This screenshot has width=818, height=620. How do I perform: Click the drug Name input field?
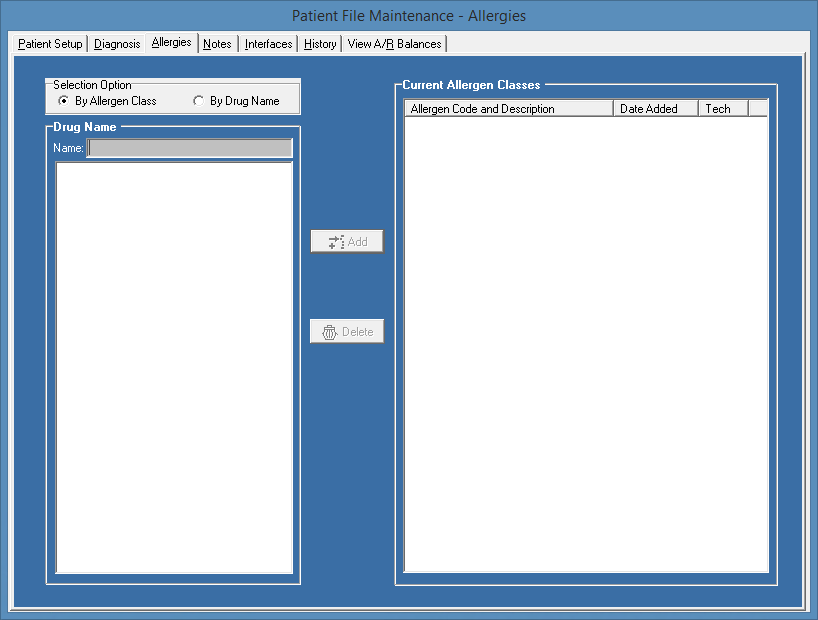point(190,148)
